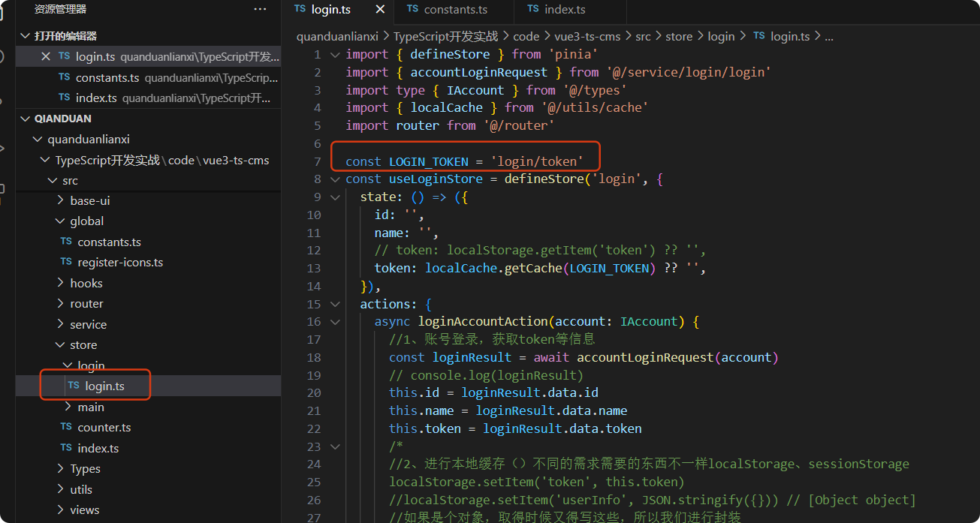Viewport: 980px width, 523px height.
Task: Fold the comment block at line 23
Action: pyautogui.click(x=335, y=446)
